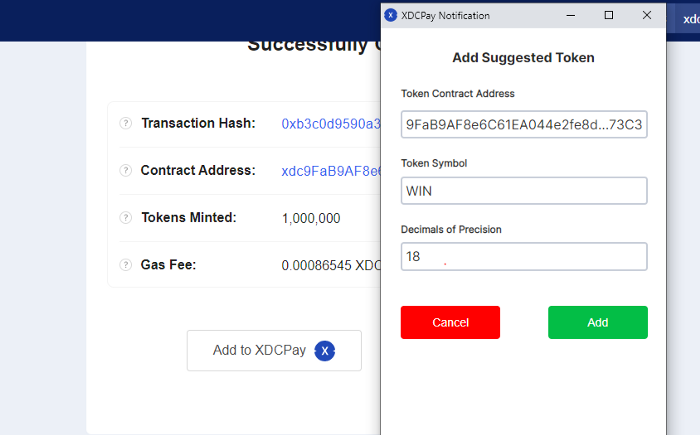Open the xdc contract address link

click(x=331, y=171)
